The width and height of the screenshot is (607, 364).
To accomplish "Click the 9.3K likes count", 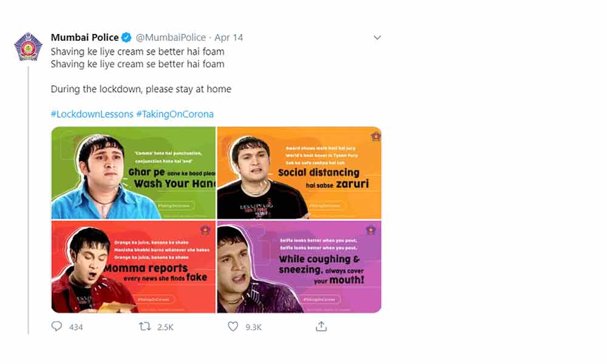I will [254, 327].
